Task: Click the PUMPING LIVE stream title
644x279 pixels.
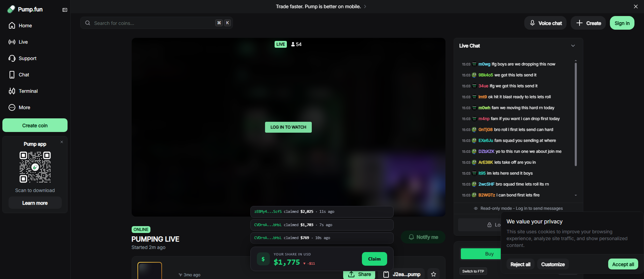Action: [156, 239]
